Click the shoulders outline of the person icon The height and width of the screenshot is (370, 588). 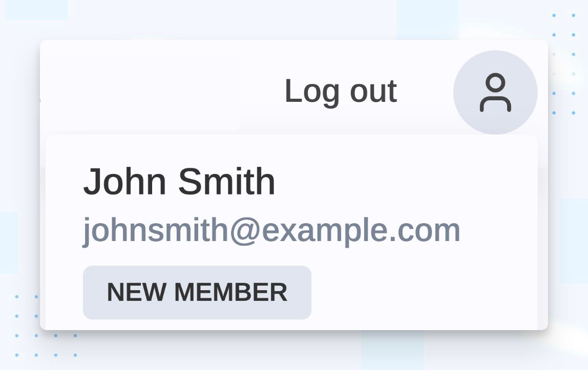495,104
